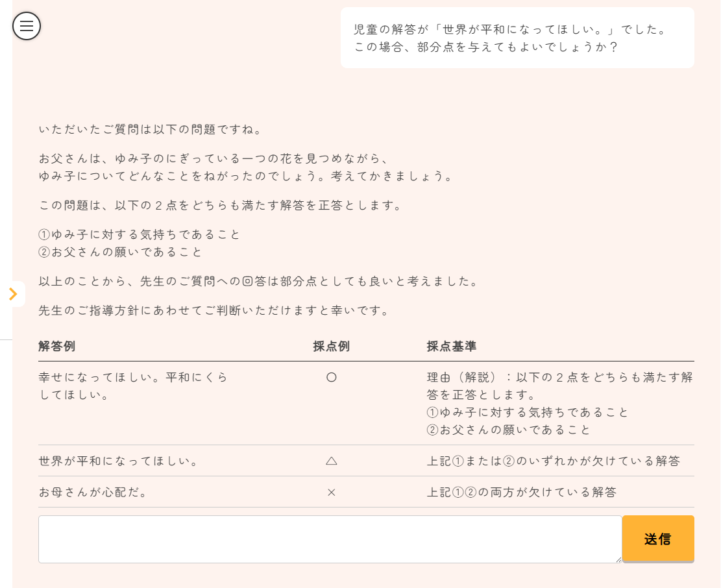Click the 先生のご指導方針にあわせて paragraph
Screen dimensions: 721x588
click(214, 310)
